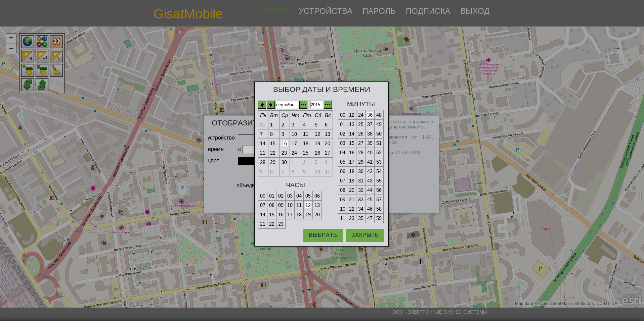This screenshot has height=321, width=644.
Task: Open the УСТРОЙСТВА menu item
Action: (325, 11)
